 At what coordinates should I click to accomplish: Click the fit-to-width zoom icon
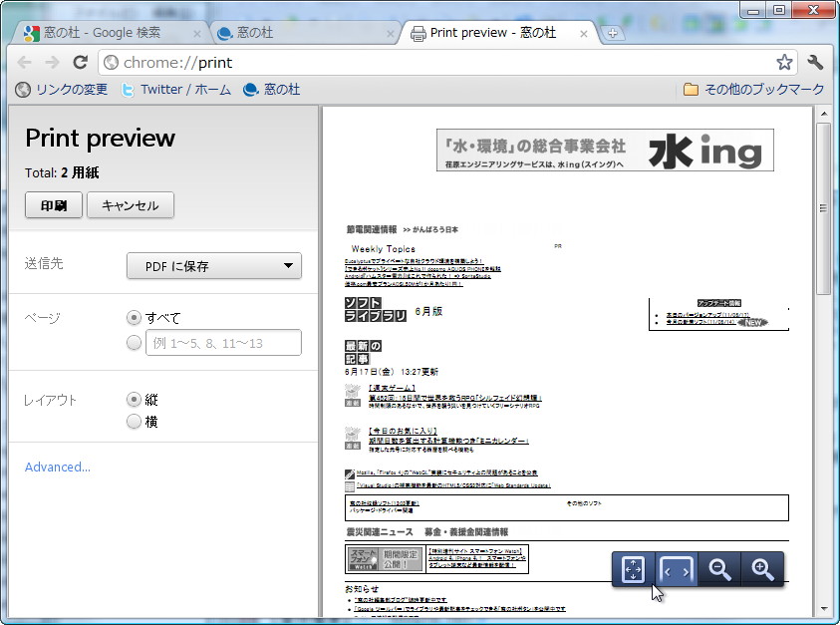tap(676, 569)
